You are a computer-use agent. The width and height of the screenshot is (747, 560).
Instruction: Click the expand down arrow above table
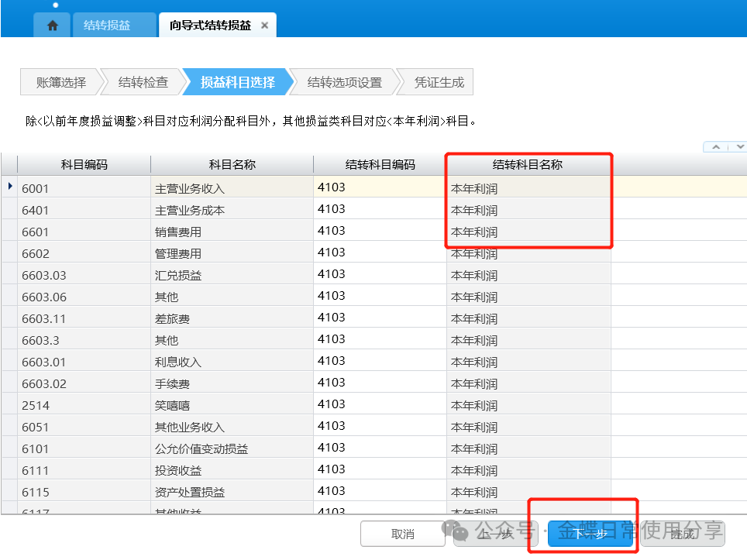click(739, 146)
